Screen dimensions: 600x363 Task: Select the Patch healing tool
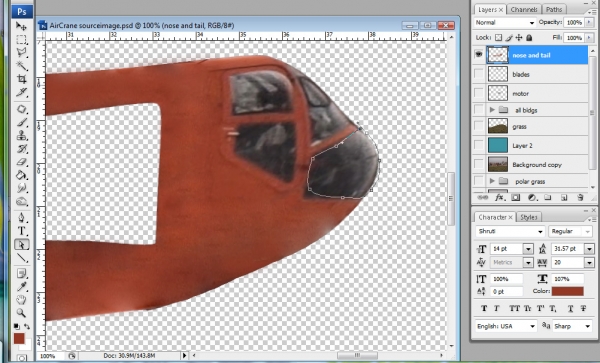tap(21, 109)
